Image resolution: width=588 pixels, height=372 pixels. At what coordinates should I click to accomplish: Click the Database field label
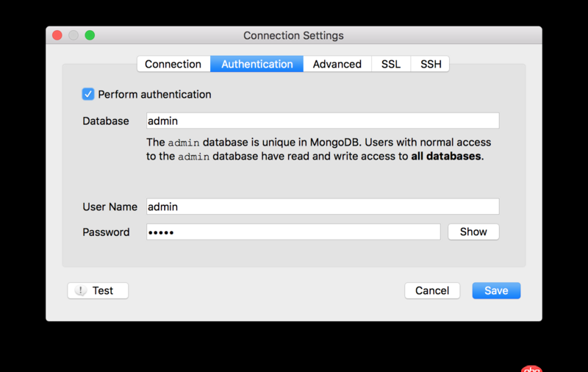106,121
